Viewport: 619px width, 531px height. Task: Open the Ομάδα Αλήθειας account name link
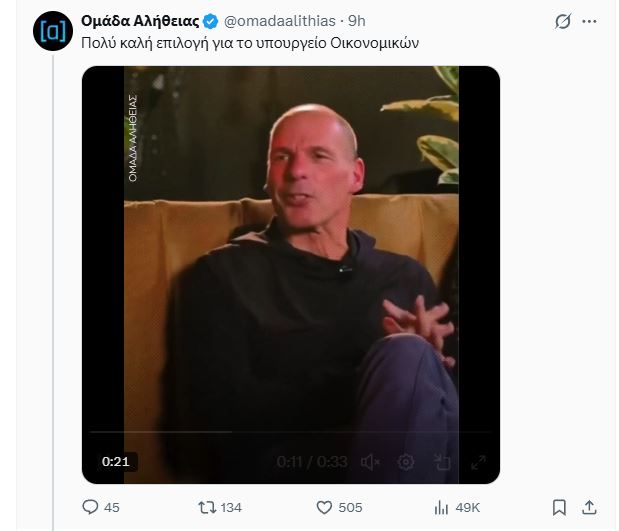(x=140, y=21)
